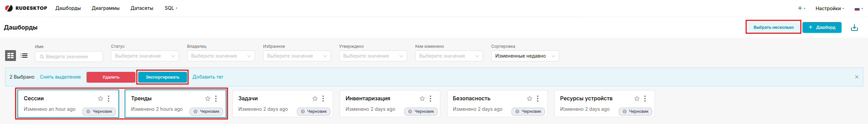Toggle selection of Тренды card
This screenshot has width=868, height=124.
176,104
